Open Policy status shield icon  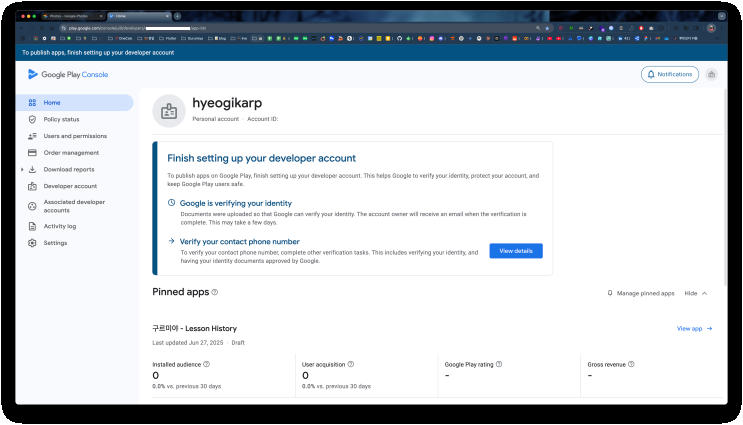pyautogui.click(x=32, y=119)
